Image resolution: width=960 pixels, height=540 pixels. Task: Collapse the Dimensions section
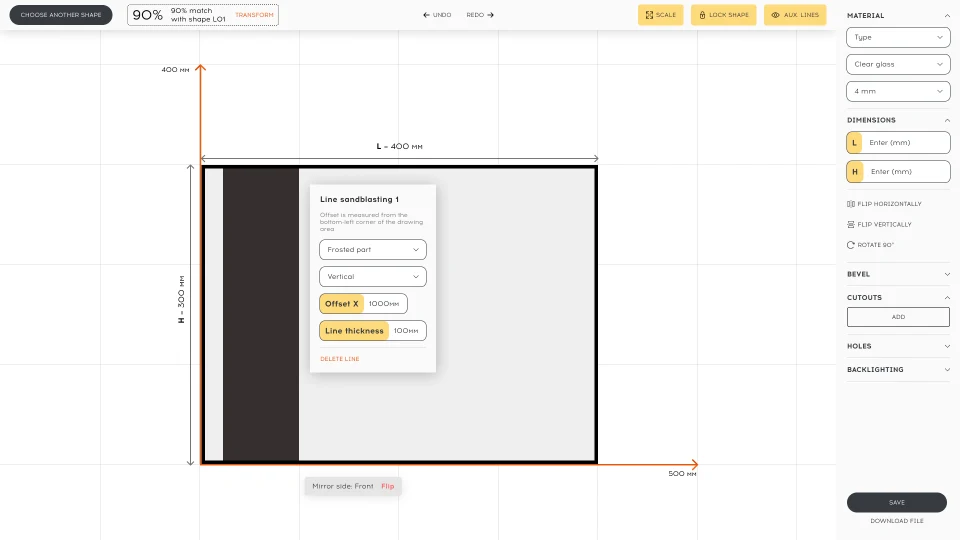click(x=947, y=120)
